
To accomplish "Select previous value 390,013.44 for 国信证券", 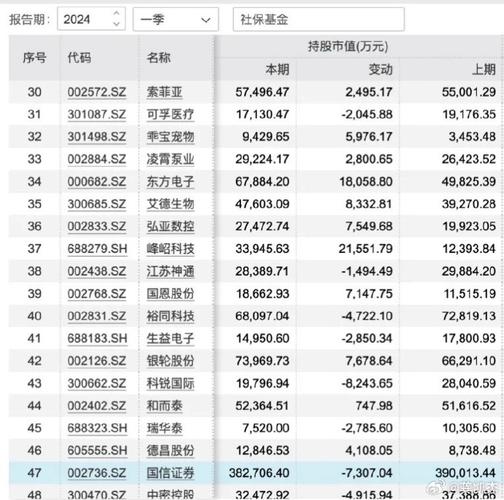I will coord(466,473).
